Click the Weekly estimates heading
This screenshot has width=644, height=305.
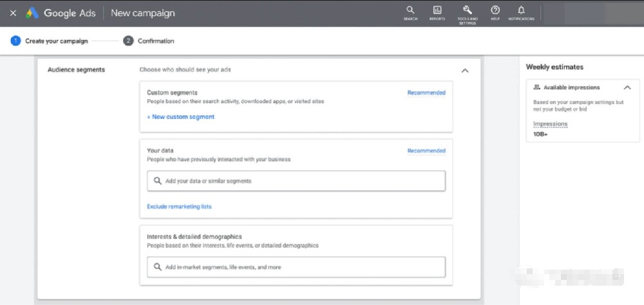pos(554,67)
